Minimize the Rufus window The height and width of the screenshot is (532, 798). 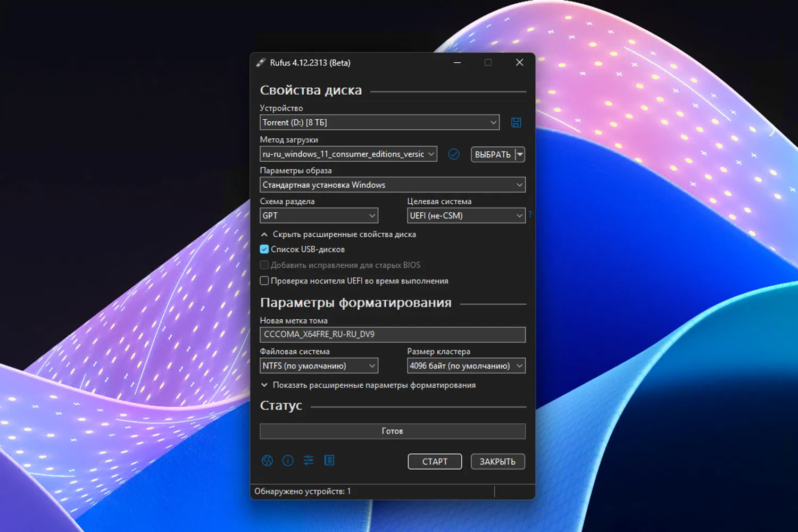click(457, 63)
